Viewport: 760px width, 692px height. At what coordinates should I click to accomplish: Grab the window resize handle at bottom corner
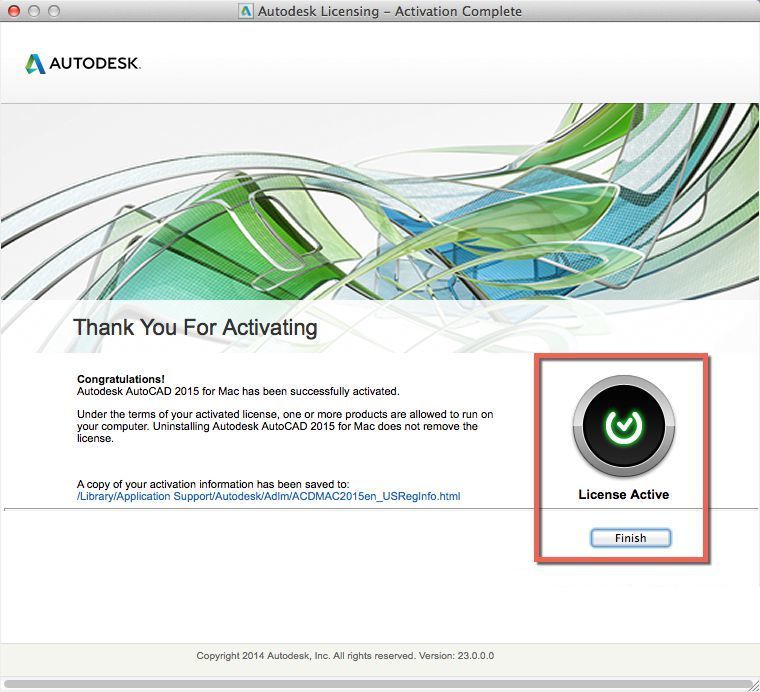tap(753, 685)
